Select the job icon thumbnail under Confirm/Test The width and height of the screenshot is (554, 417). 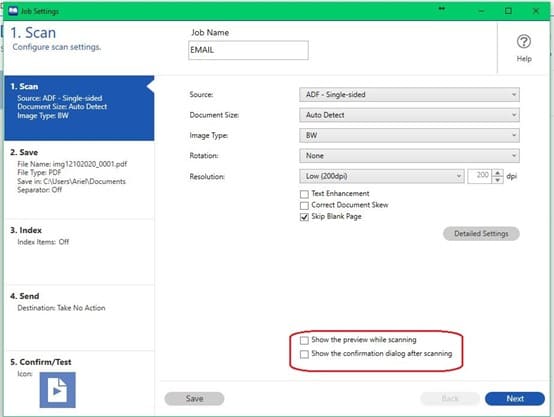[58, 390]
